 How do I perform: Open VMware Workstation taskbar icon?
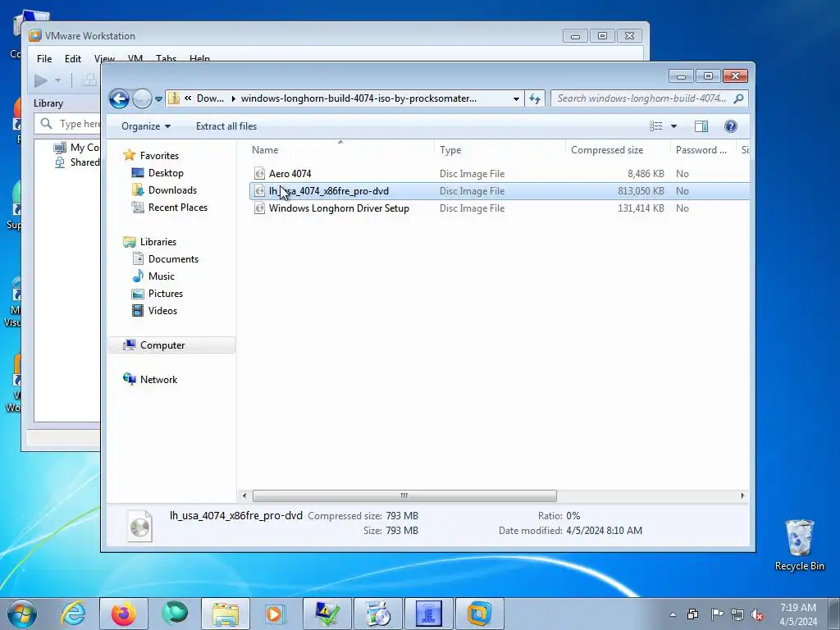[x=479, y=614]
